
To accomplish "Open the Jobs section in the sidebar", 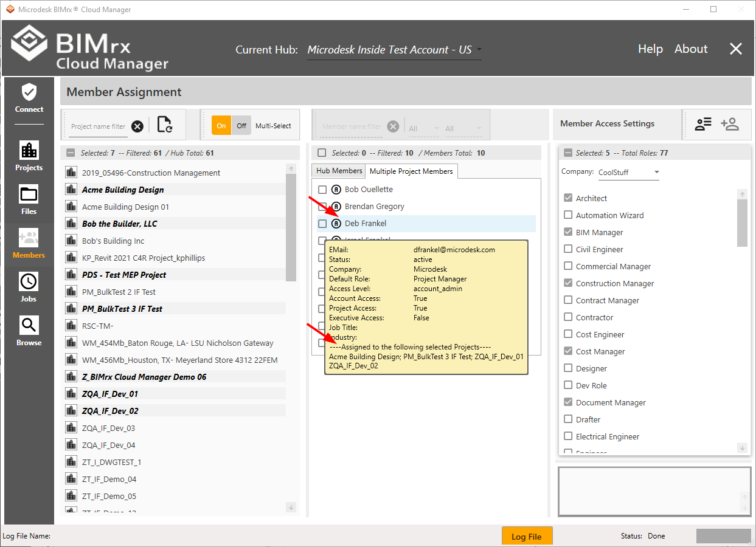I will (x=29, y=287).
